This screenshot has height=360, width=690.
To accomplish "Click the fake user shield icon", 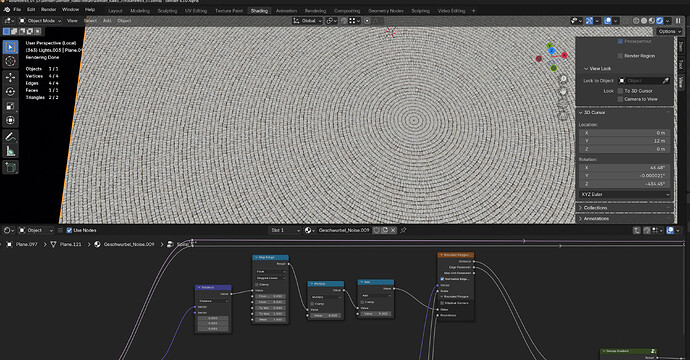I will click(377, 230).
